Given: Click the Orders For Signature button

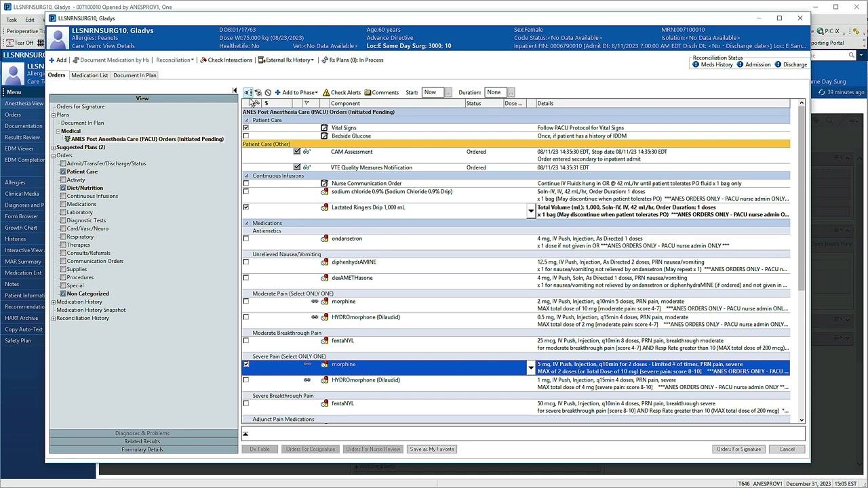Looking at the screenshot, I should (x=739, y=449).
